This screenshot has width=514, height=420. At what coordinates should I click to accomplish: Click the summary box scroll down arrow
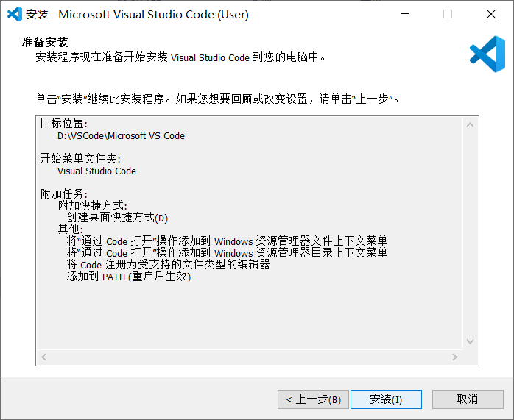pyautogui.click(x=468, y=341)
